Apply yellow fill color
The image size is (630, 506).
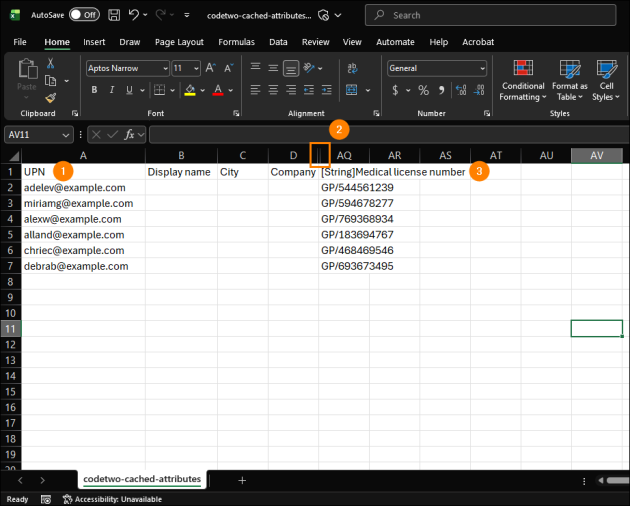point(190,90)
